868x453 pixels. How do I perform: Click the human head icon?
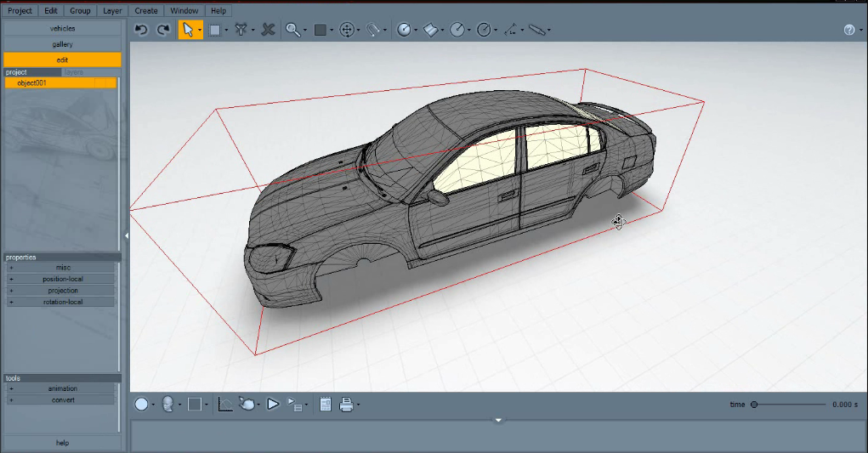click(x=167, y=405)
